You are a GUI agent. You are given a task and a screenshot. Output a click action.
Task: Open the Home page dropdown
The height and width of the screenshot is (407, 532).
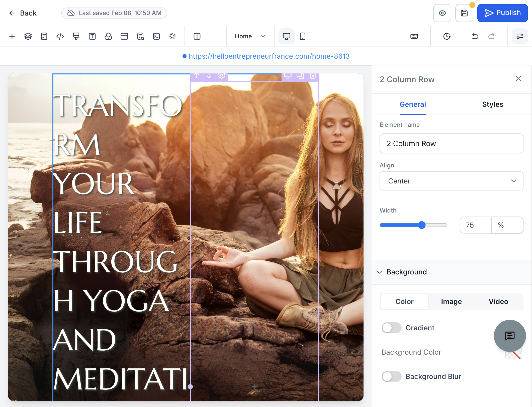(250, 37)
